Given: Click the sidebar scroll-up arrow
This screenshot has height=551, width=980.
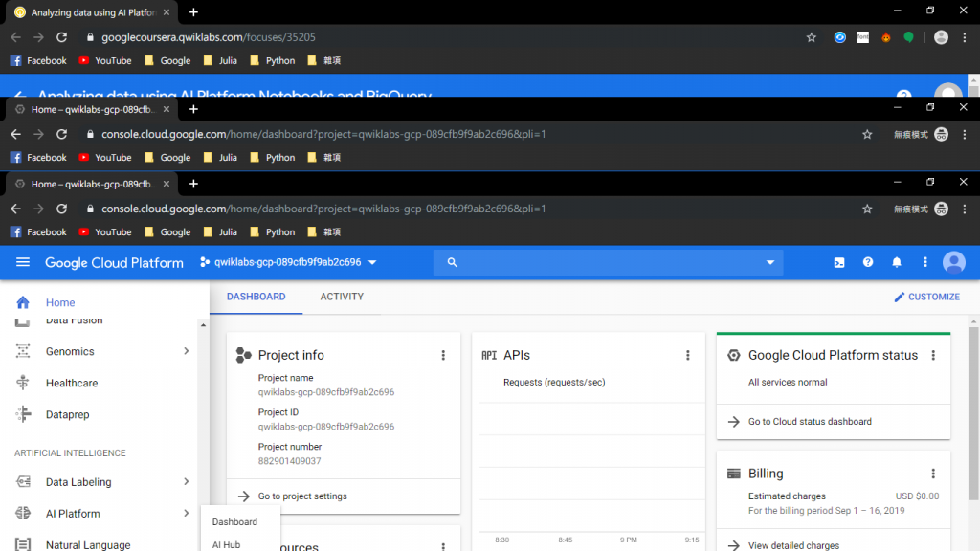Looking at the screenshot, I should coord(203,325).
